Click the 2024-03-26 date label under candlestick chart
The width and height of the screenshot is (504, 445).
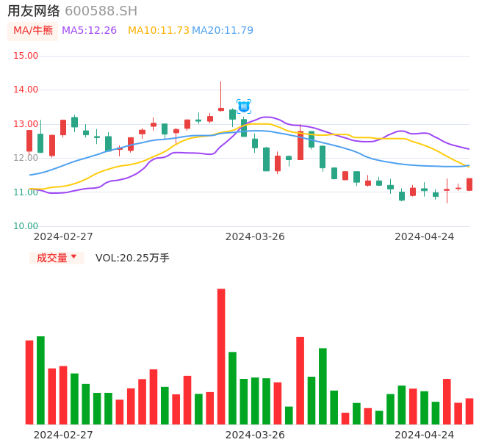click(255, 236)
